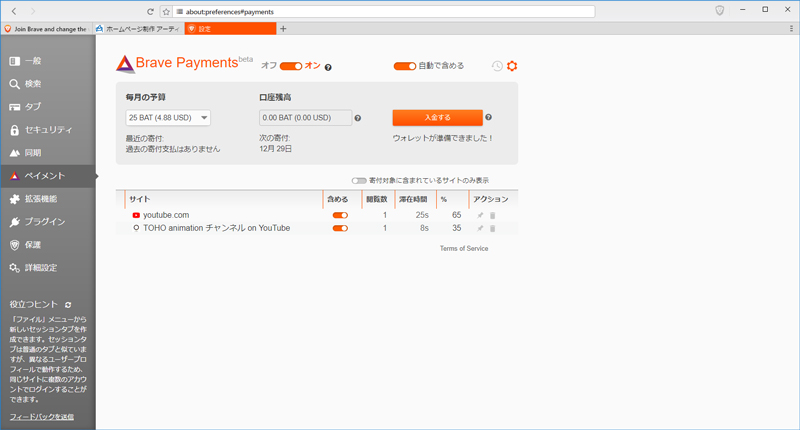The image size is (800, 430).
Task: Show help next to the Payments on/off switch
Action: (328, 67)
